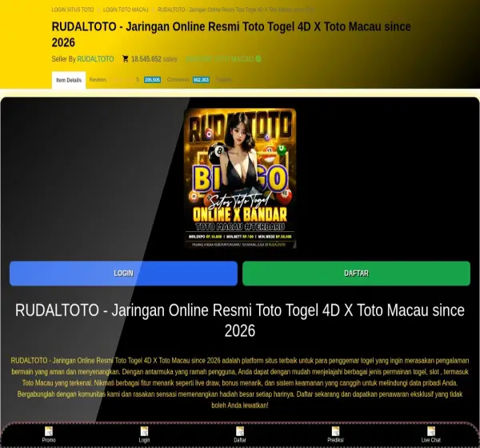Click the green DAFTAR button
The height and width of the screenshot is (448, 480).
point(356,274)
